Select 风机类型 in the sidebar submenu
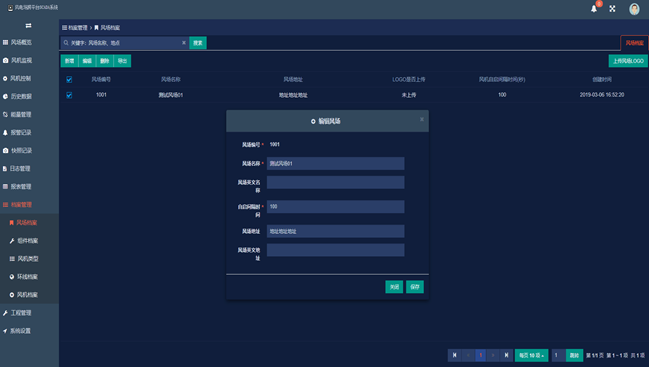Image resolution: width=649 pixels, height=367 pixels. (28, 259)
